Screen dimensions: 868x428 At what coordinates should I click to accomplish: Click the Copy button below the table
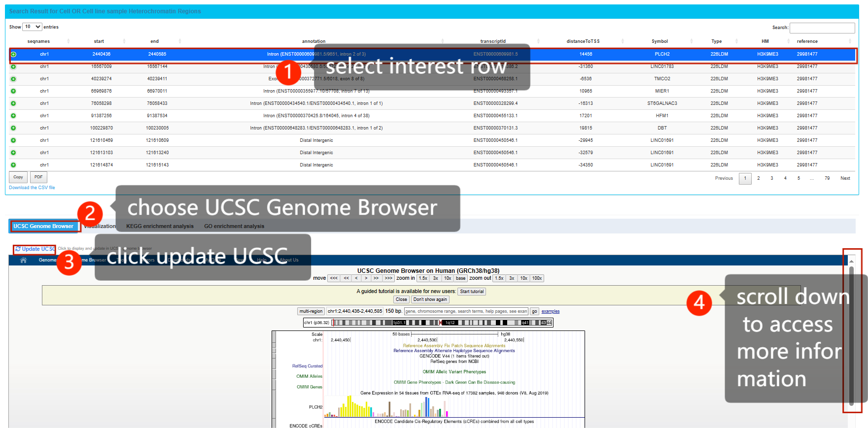tap(18, 177)
